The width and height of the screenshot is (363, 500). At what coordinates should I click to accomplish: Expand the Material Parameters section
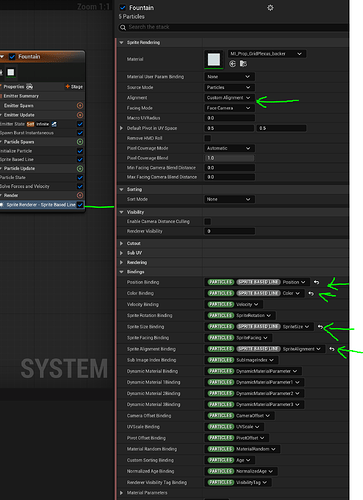tap(121, 493)
